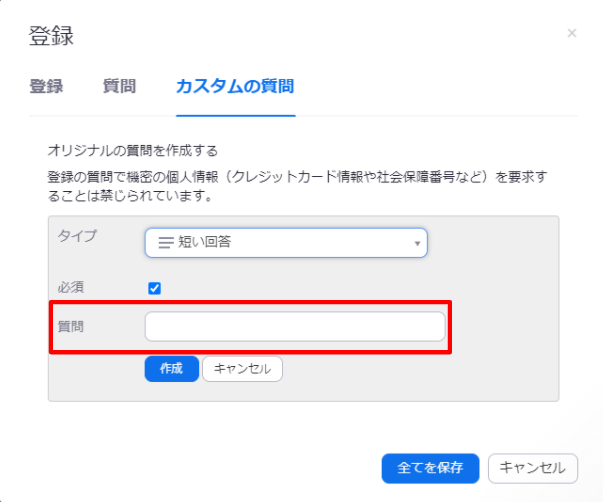Click the 全てを保存 button

point(430,468)
